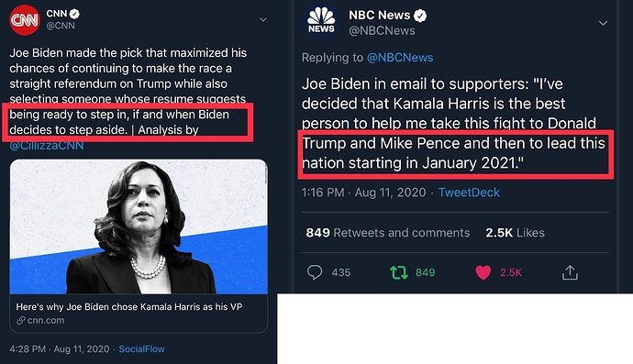Open the TweetDeck source link
Screen dimensions: 633x364
(x=469, y=193)
